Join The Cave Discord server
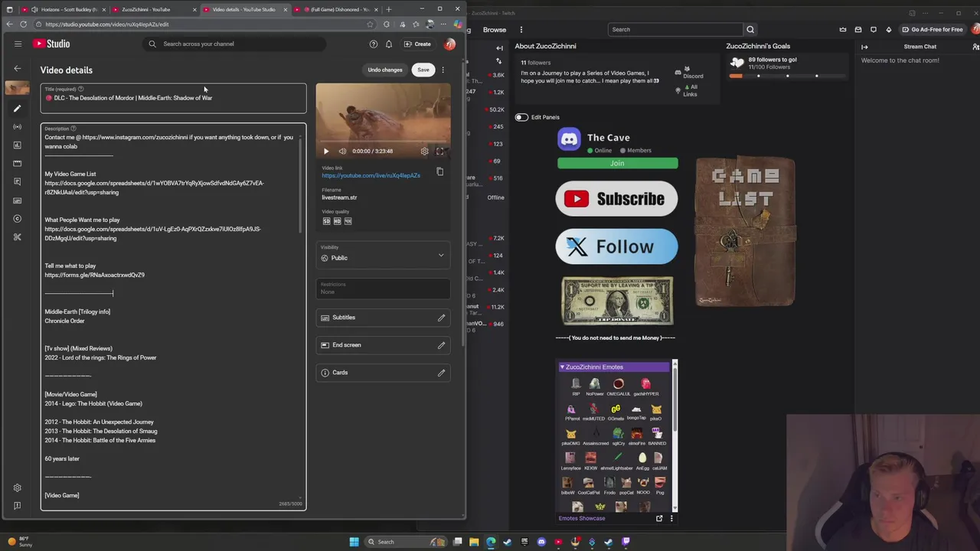 click(617, 163)
